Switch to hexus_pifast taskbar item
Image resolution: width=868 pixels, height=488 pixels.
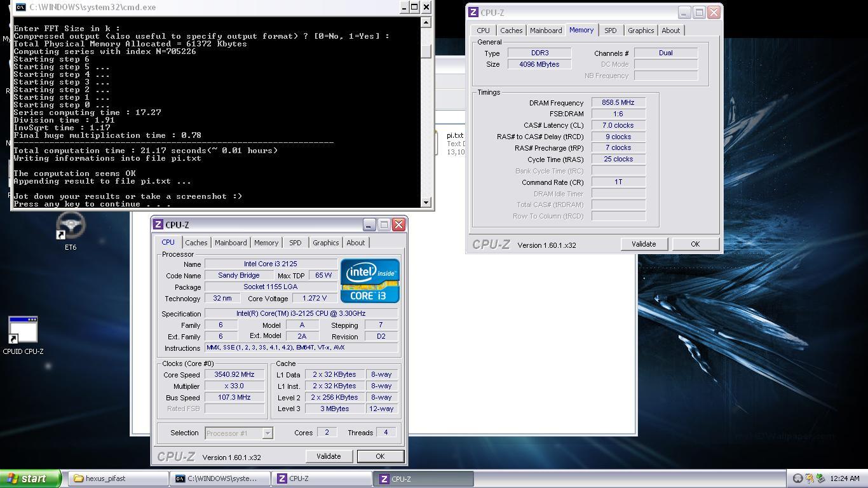click(118, 478)
